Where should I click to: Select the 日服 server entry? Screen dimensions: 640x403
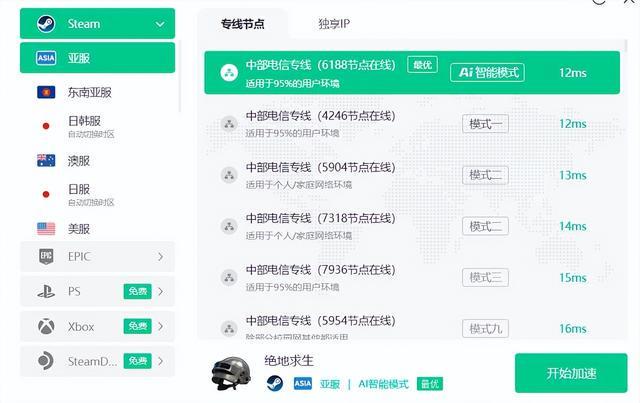coord(97,194)
